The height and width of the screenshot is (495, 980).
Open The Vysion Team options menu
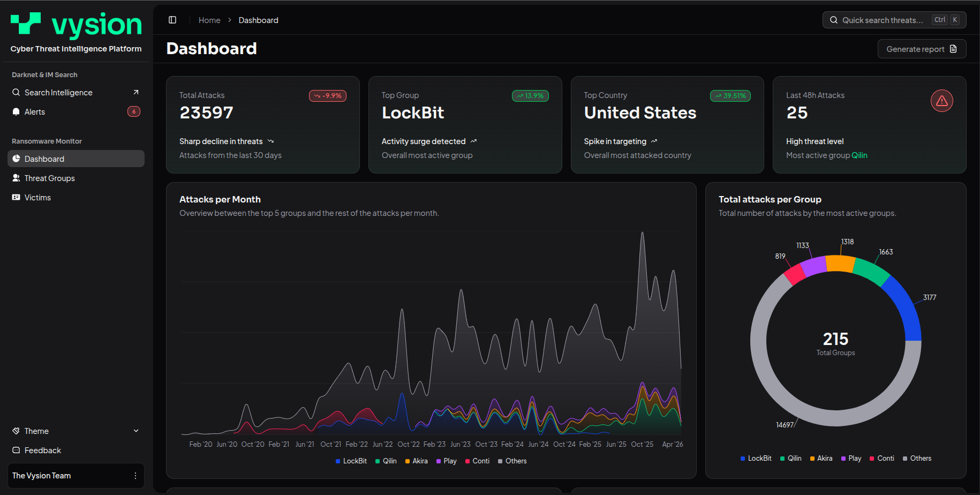click(x=135, y=476)
